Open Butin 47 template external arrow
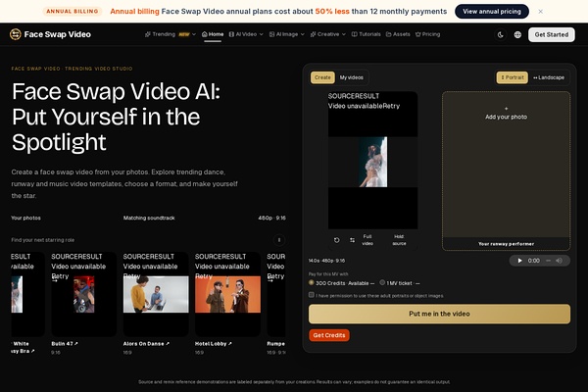Image resolution: width=588 pixels, height=392 pixels. pyautogui.click(x=76, y=343)
